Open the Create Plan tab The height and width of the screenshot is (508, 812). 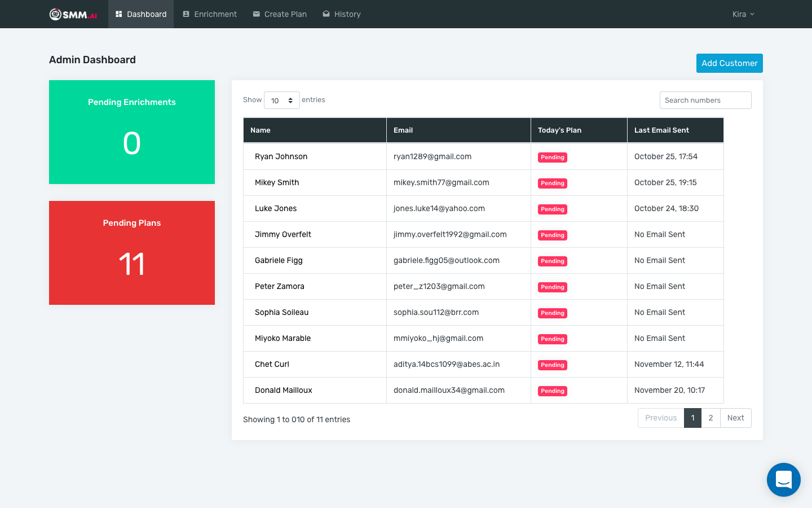(280, 14)
